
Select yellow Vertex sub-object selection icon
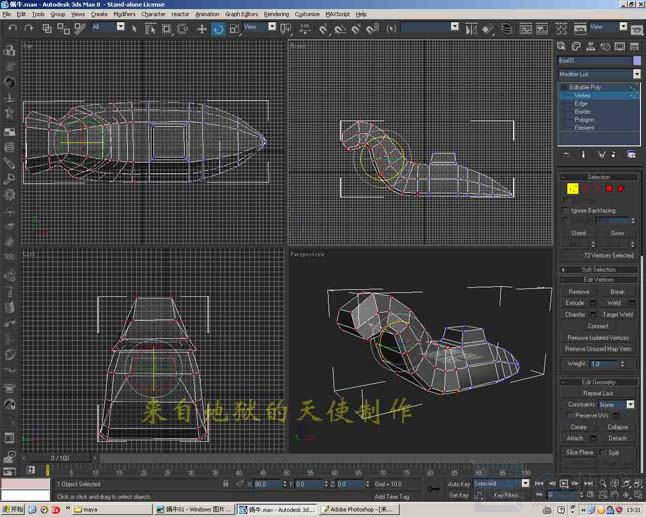(573, 189)
